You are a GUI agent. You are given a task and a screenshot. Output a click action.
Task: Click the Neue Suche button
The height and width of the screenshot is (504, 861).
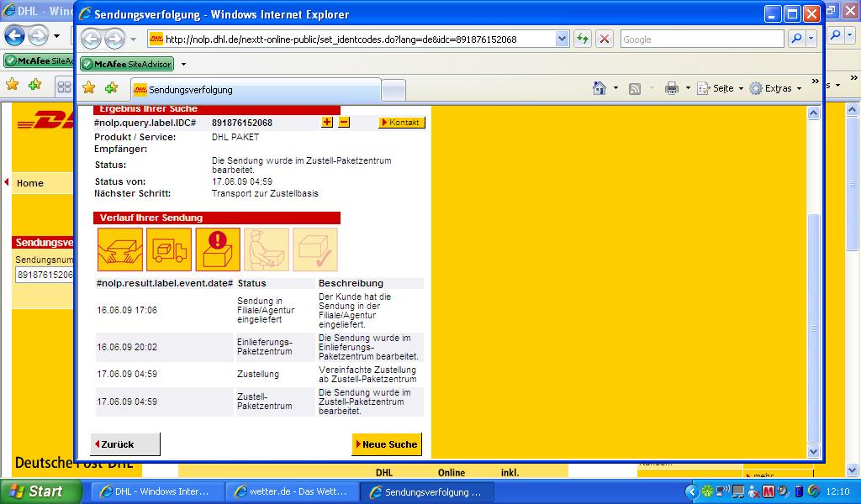coord(387,444)
